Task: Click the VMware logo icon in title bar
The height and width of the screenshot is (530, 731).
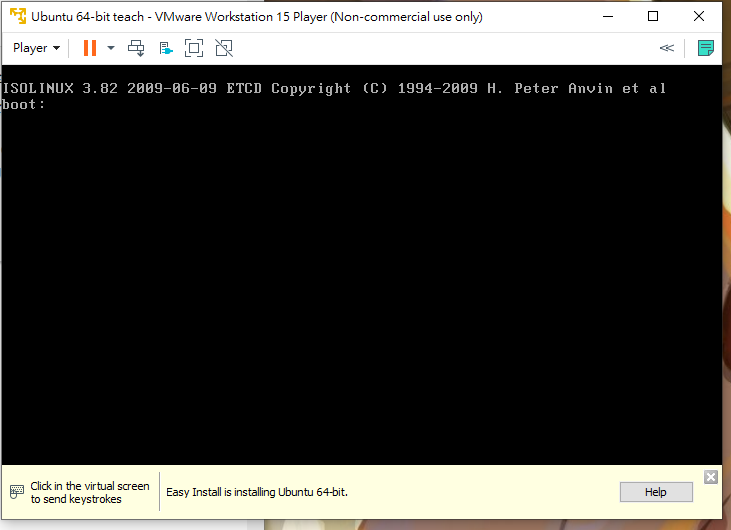Action: point(18,16)
